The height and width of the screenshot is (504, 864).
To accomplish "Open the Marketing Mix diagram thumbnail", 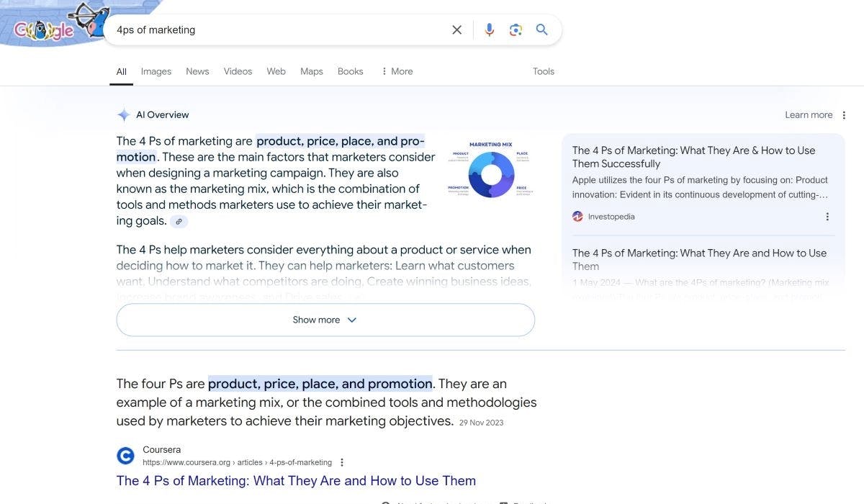I will (490, 170).
